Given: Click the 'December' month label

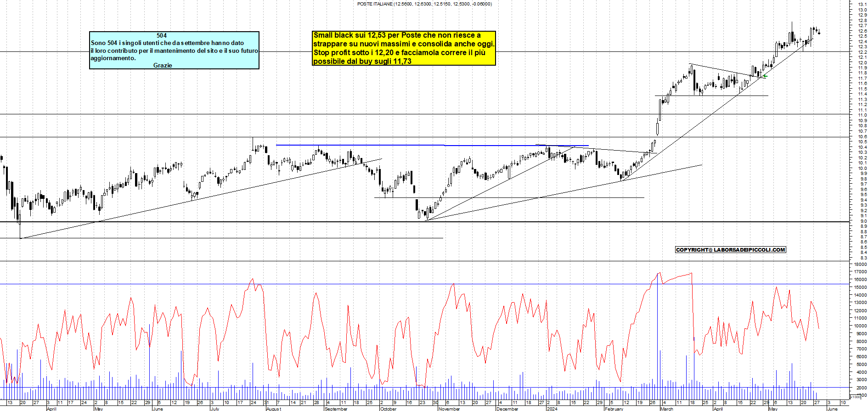Looking at the screenshot, I should 507,409.
